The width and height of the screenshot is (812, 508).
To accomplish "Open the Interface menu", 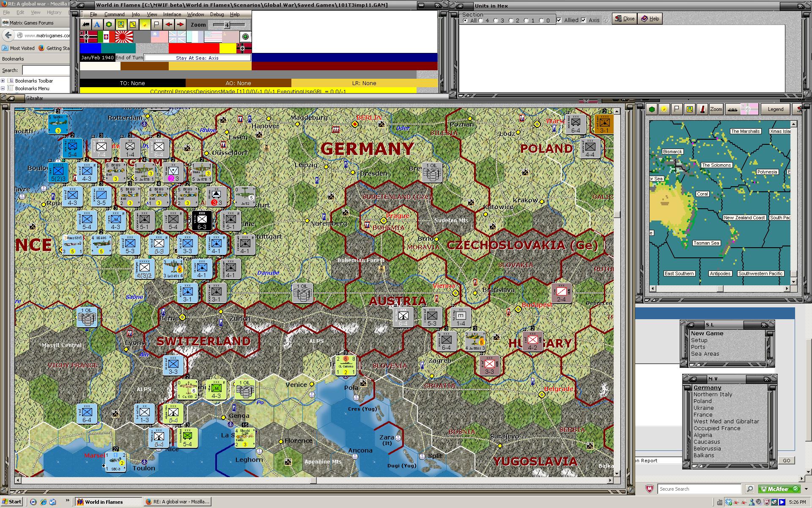I will tap(172, 14).
